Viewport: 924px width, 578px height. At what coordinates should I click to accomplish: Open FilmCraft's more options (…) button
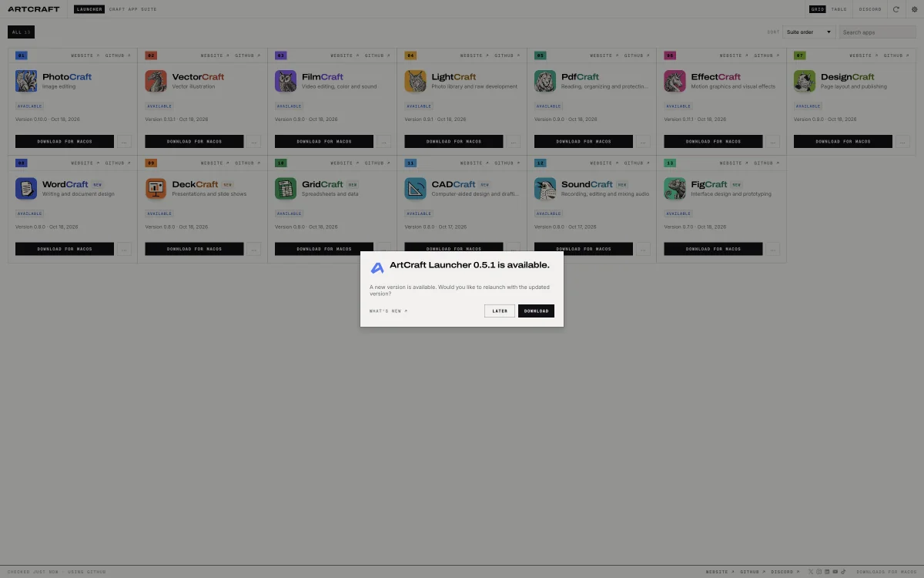384,142
